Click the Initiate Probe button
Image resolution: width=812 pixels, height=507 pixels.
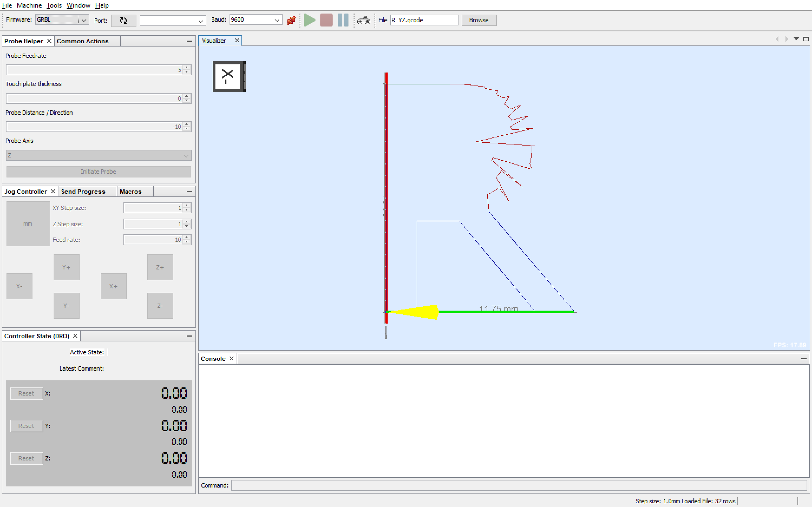99,172
